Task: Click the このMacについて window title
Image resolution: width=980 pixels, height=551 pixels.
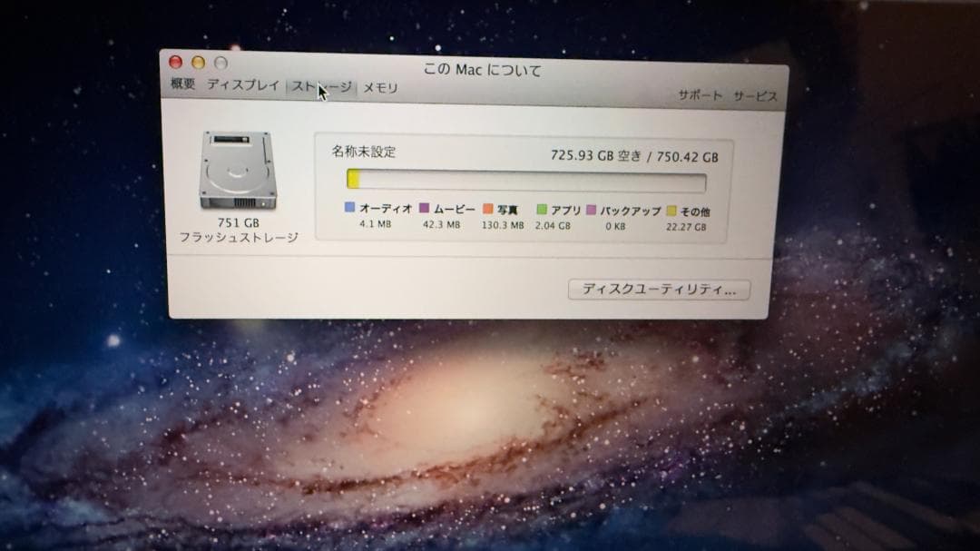Action: (x=482, y=69)
